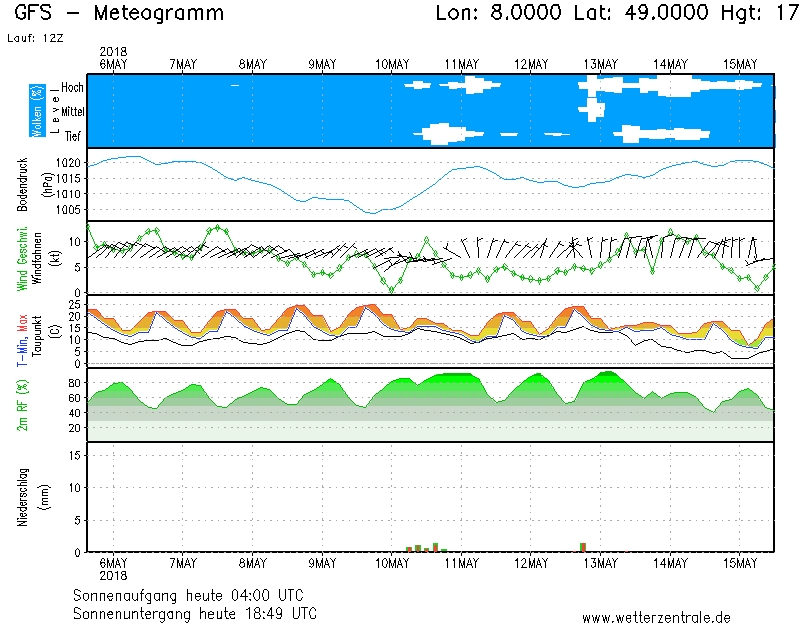Select the 13MAY marker on the bottom axis

point(601,564)
